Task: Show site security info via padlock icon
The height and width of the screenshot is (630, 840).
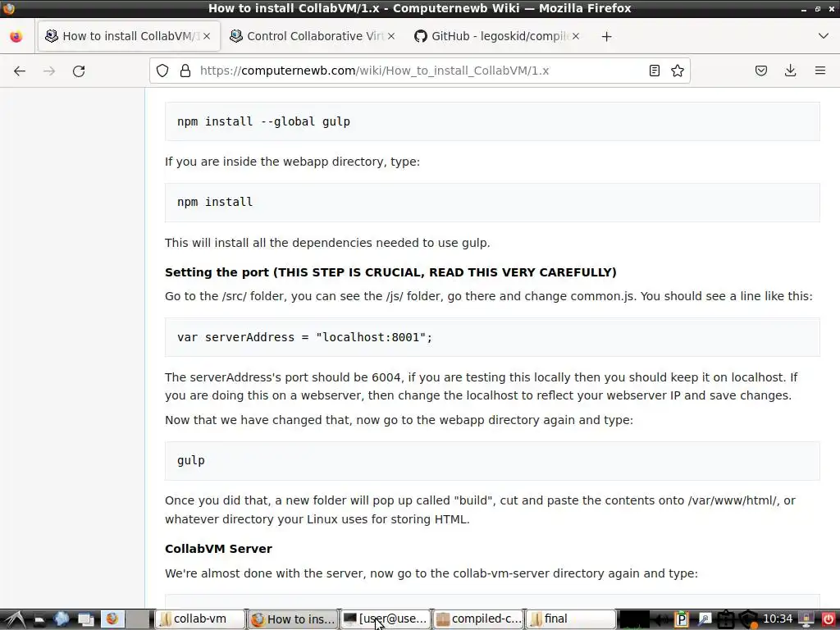Action: (x=185, y=71)
